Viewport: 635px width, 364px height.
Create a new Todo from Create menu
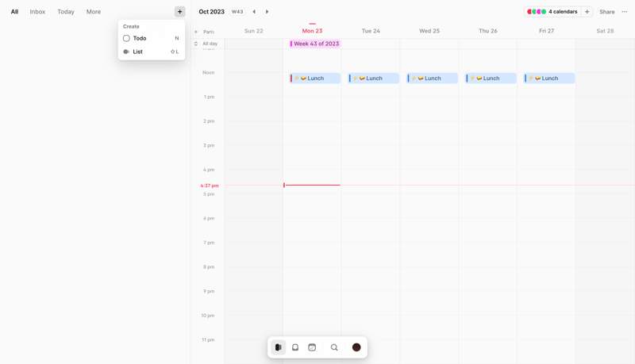pos(152,38)
